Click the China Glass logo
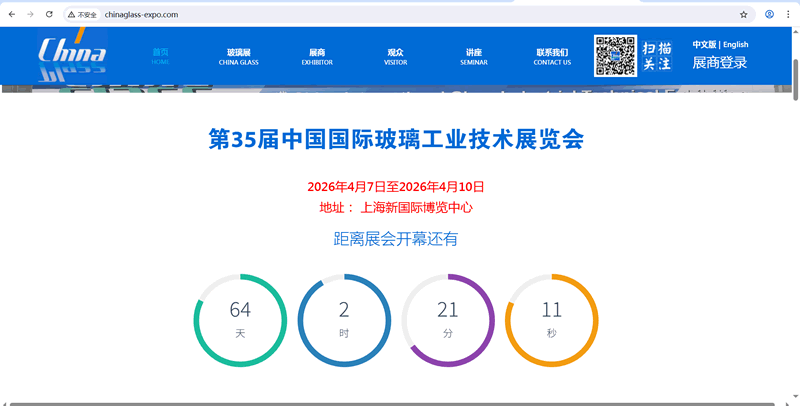This screenshot has height=406, width=800. coord(72,56)
